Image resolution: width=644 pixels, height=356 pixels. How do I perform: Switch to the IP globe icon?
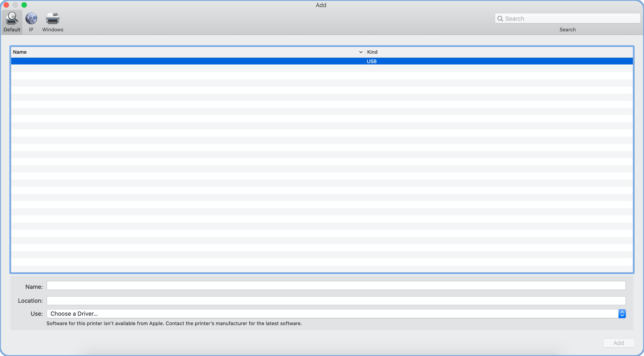pyautogui.click(x=31, y=18)
